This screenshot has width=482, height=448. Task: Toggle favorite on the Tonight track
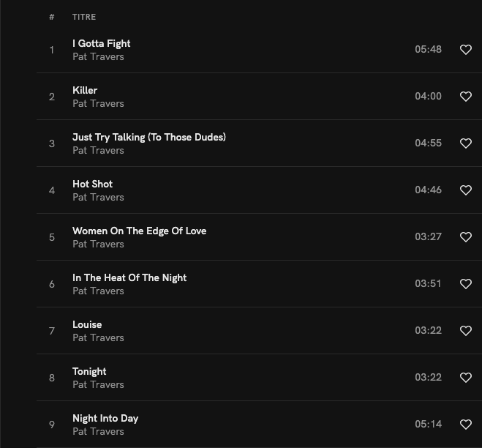pyautogui.click(x=466, y=378)
